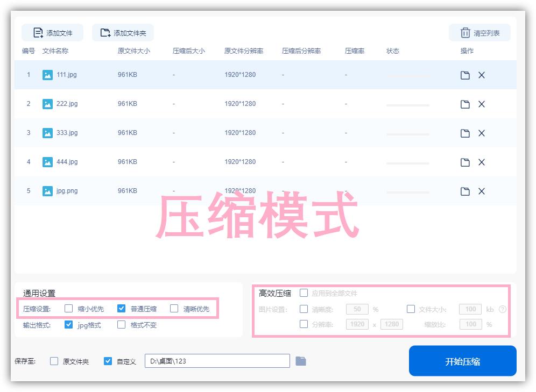
Task: Click the browse folder icon beside save path
Action: pyautogui.click(x=301, y=361)
